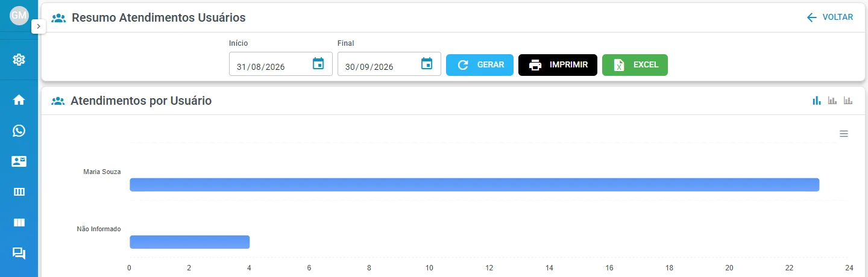This screenshot has width=868, height=277.
Task: Go to home icon in sidebar
Action: [x=19, y=100]
